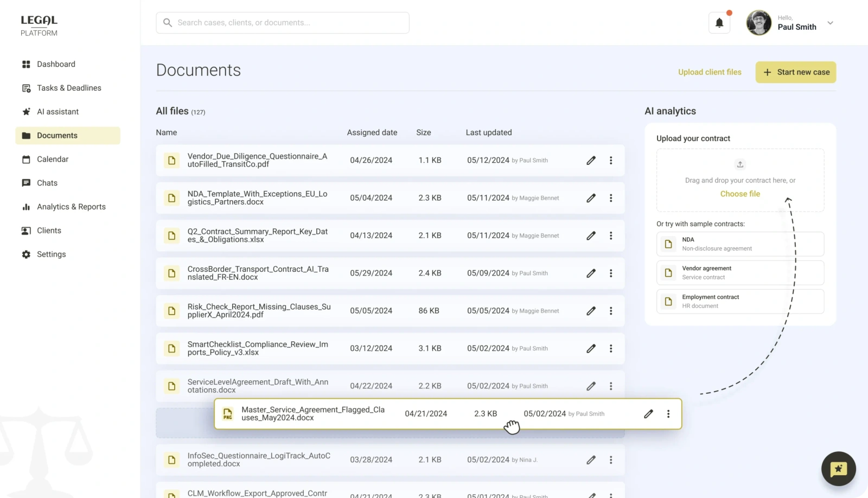Click Paul Smith's profile avatar
Screen dimensions: 868x498
[758, 23]
